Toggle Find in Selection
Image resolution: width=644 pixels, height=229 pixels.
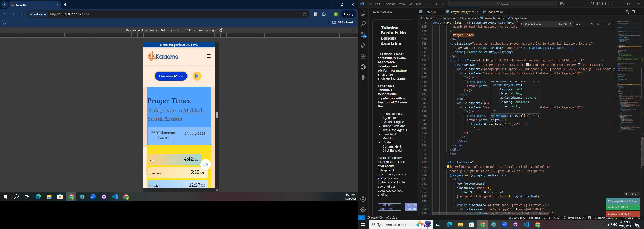pos(603,24)
